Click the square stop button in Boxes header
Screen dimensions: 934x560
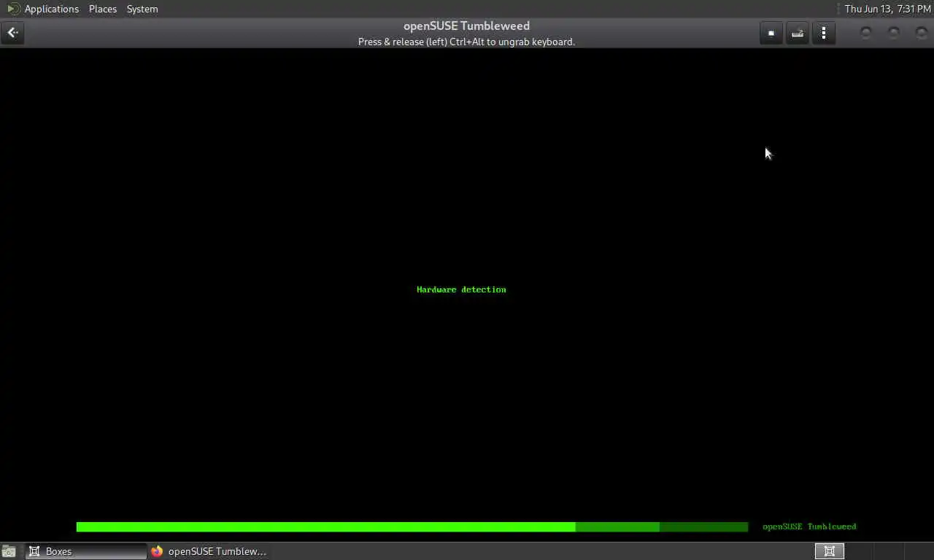coord(771,33)
